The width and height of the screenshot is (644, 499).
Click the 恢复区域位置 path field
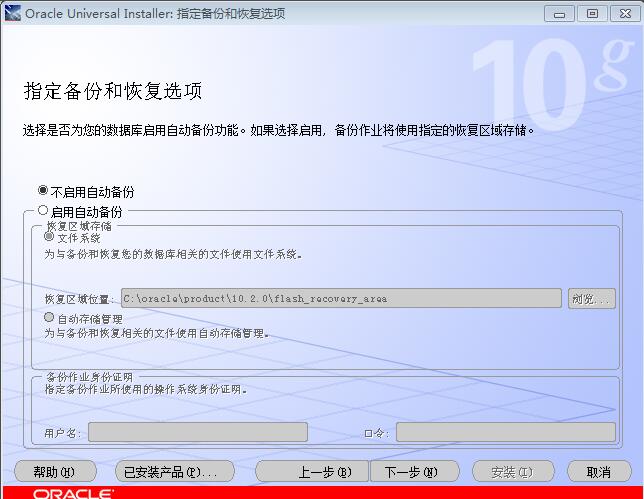pyautogui.click(x=341, y=298)
